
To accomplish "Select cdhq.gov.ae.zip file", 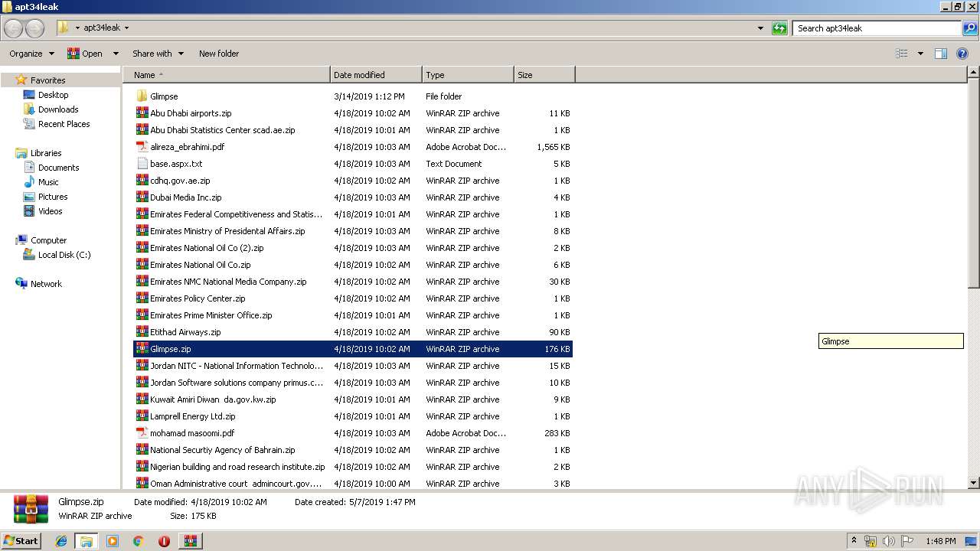I will (353, 181).
